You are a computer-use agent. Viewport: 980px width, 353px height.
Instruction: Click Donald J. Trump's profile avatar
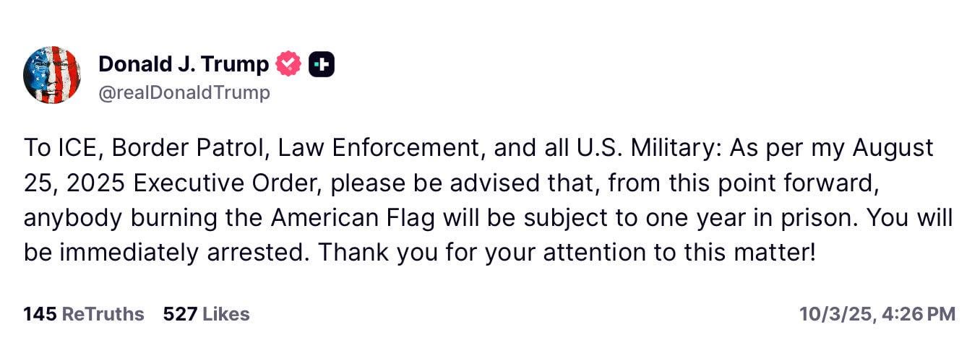52,75
